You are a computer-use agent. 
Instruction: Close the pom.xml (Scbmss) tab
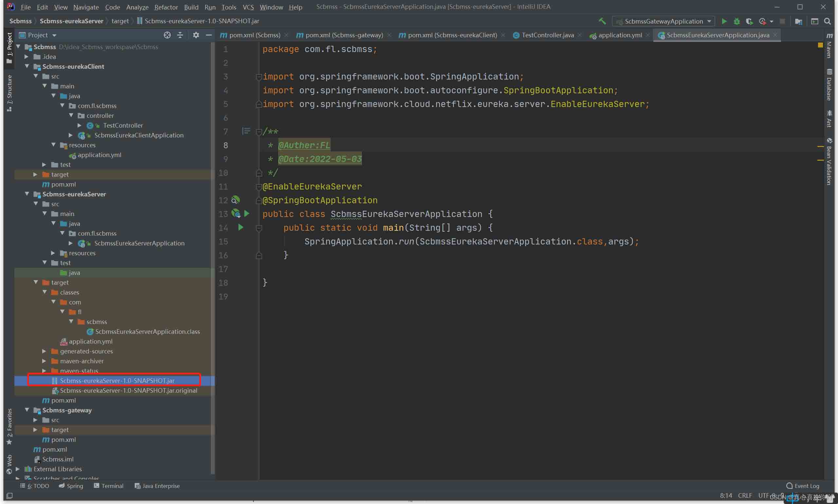(286, 35)
